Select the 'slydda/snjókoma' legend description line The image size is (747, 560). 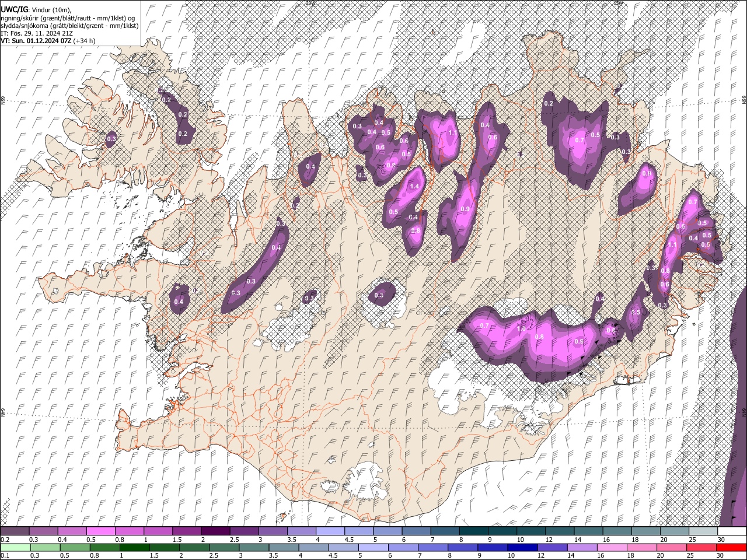tap(69, 26)
